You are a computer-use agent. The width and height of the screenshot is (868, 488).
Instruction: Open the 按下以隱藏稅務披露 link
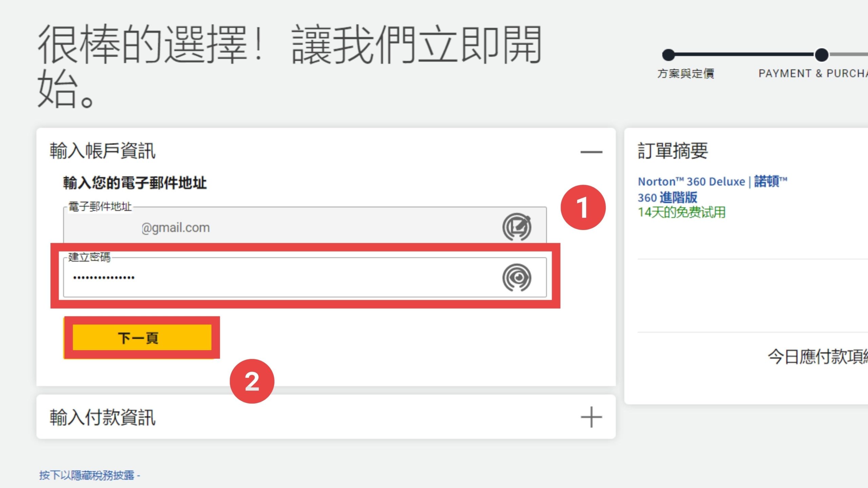90,475
